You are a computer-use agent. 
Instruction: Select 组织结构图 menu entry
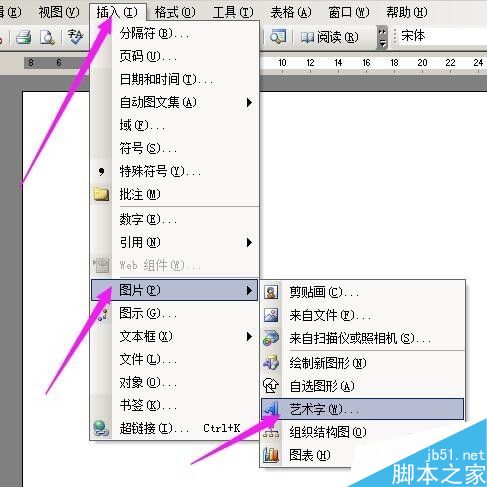pyautogui.click(x=363, y=432)
